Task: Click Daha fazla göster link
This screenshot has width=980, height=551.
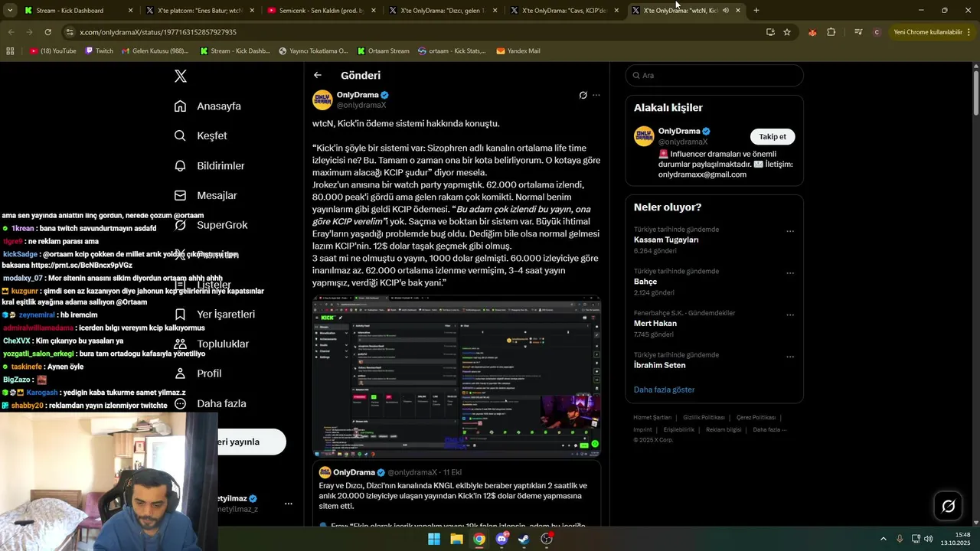Action: (x=664, y=390)
